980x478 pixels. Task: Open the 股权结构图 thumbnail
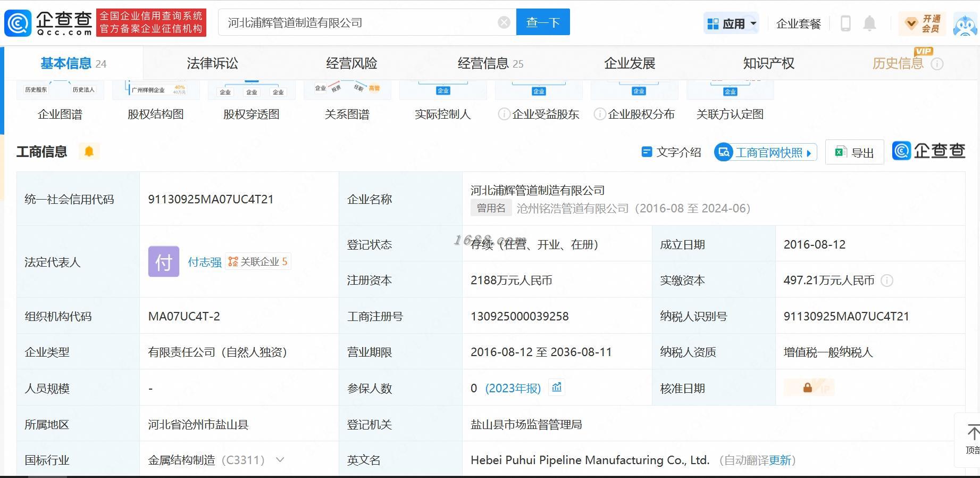click(156, 100)
